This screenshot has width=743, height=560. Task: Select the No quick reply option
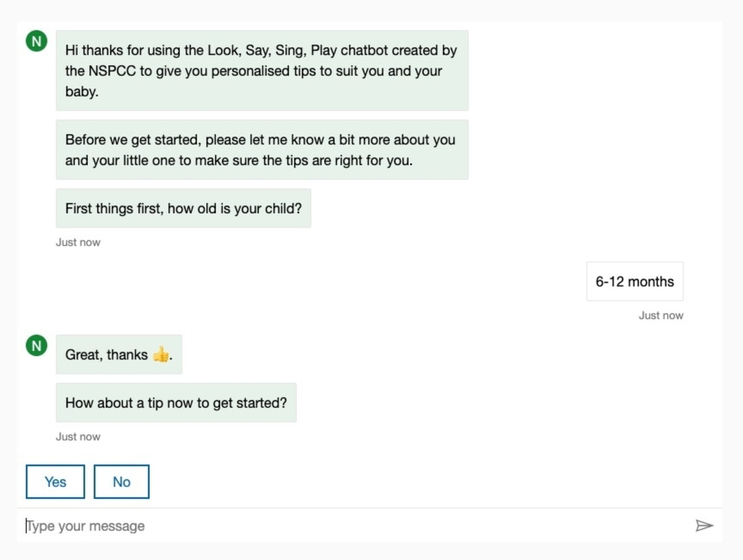point(121,482)
